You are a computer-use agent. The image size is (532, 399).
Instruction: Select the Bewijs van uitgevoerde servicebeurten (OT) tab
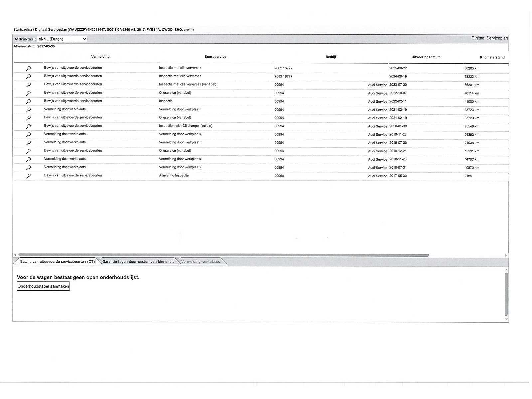[57, 262]
